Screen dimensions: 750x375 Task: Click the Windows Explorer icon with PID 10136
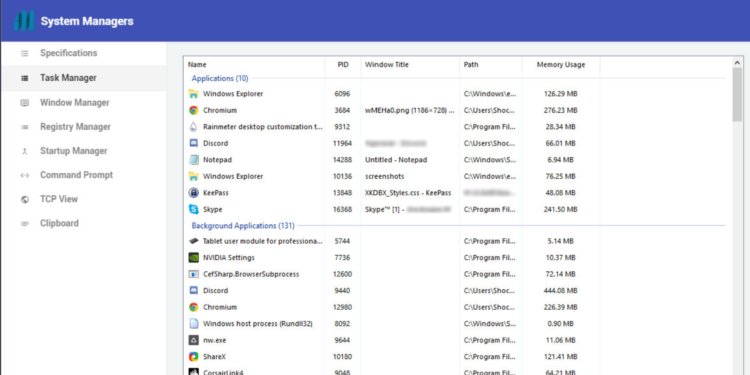click(193, 176)
